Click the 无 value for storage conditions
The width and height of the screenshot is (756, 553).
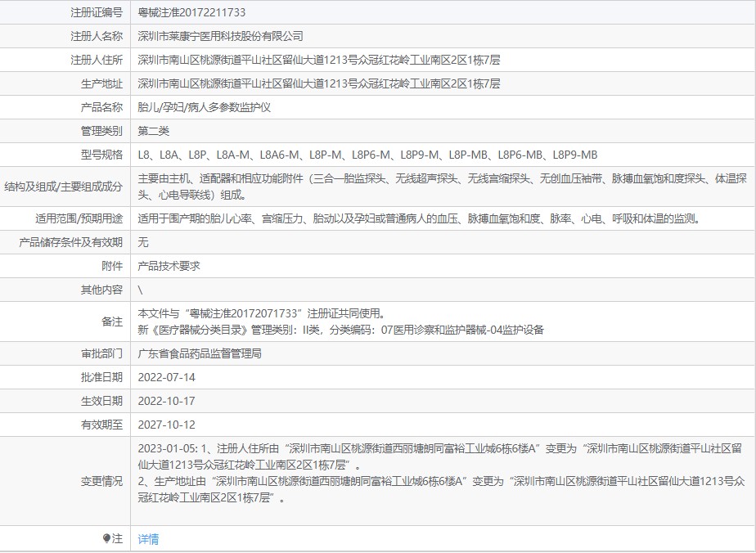(x=143, y=242)
